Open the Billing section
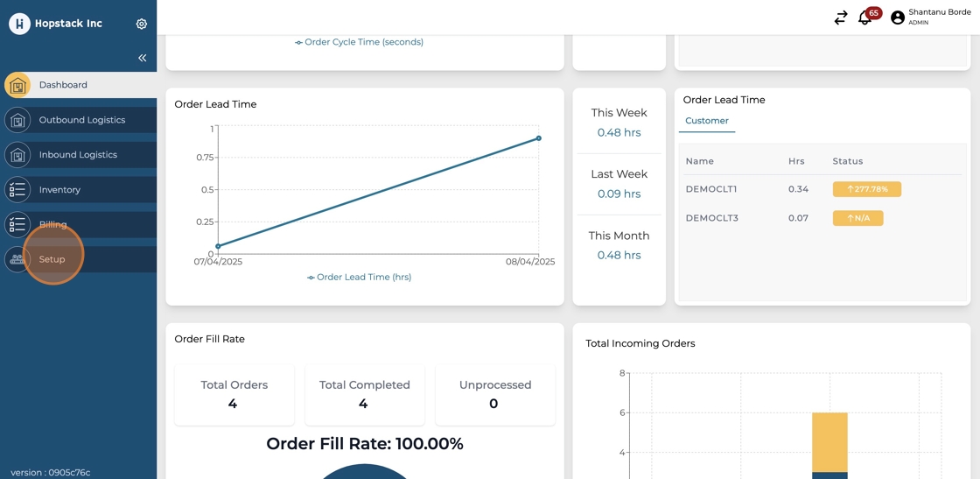 point(52,224)
